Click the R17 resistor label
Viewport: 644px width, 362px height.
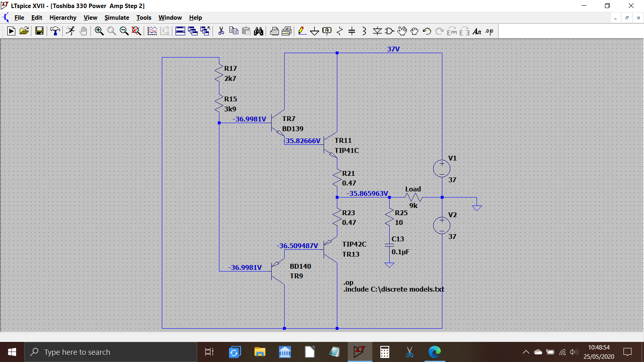(x=231, y=68)
